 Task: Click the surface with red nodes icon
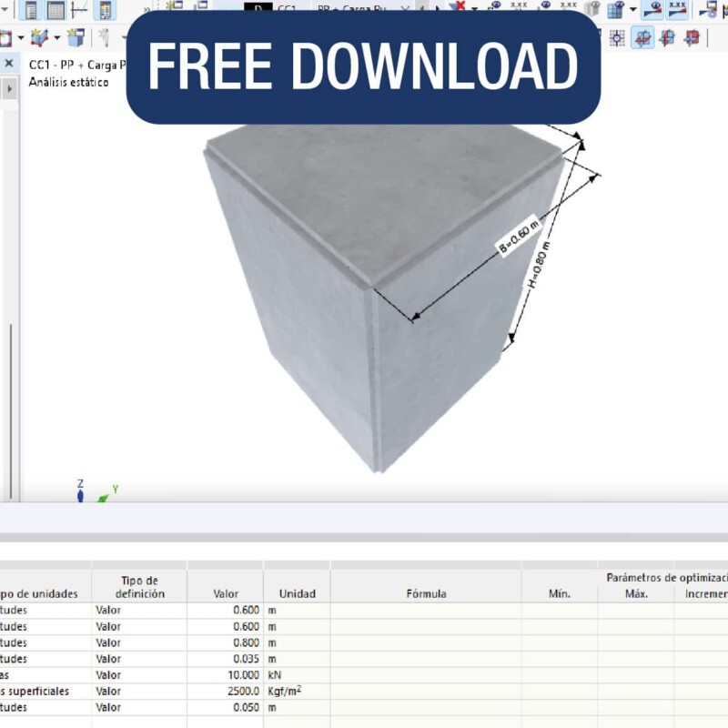[5, 38]
